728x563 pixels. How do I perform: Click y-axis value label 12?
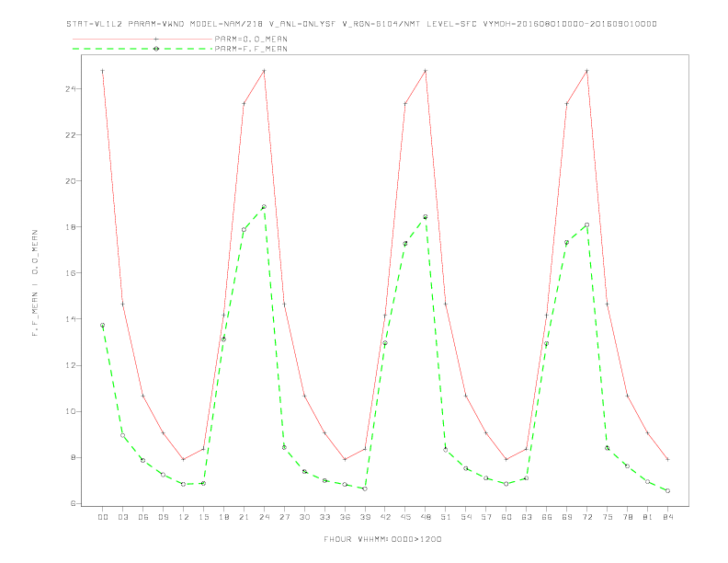tap(71, 365)
